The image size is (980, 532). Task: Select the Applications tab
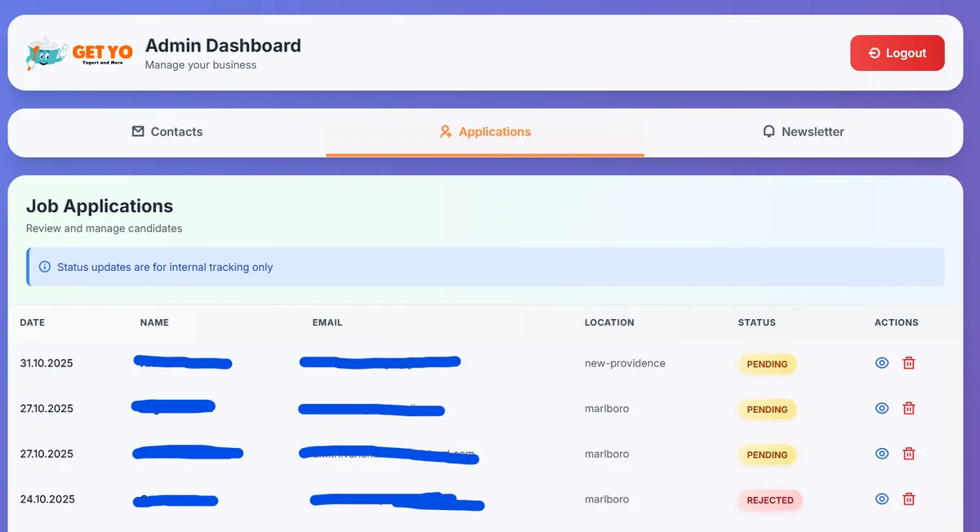tap(485, 131)
